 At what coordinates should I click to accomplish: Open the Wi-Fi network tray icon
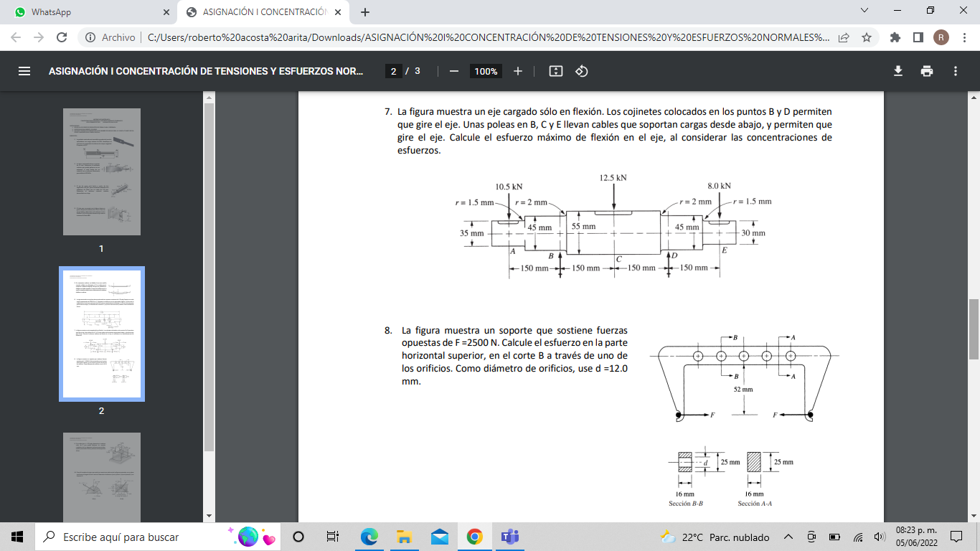(857, 537)
